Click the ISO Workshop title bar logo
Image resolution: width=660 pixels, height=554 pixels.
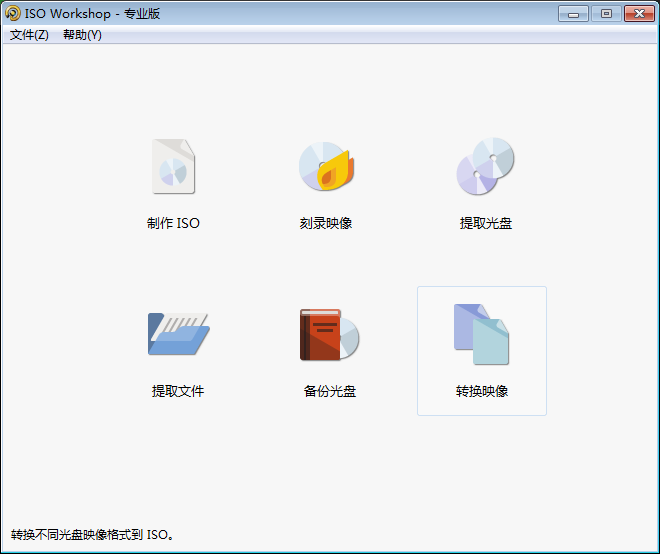(13, 13)
